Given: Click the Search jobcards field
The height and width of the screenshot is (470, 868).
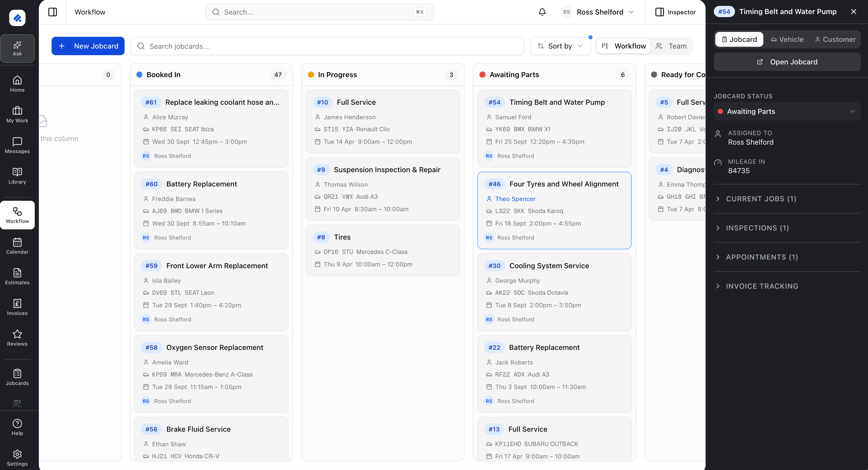Looking at the screenshot, I should [x=328, y=46].
